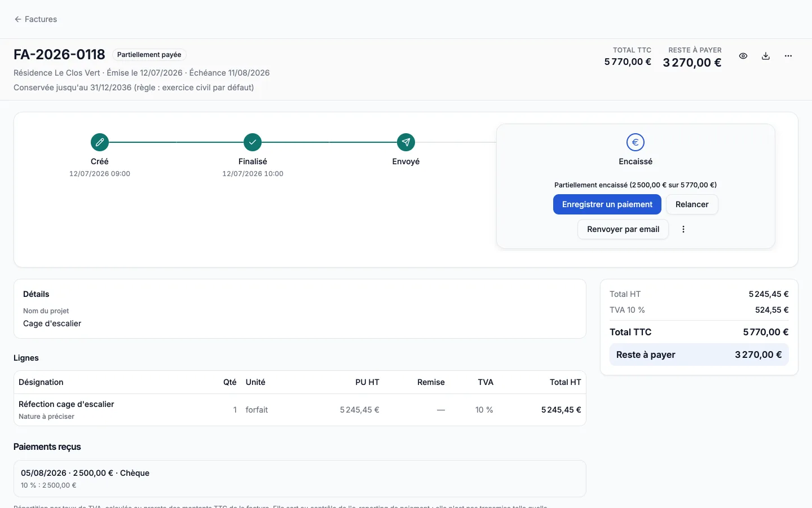This screenshot has height=508, width=812.
Task: Click the Paiements reçus heading
Action: pyautogui.click(x=47, y=446)
